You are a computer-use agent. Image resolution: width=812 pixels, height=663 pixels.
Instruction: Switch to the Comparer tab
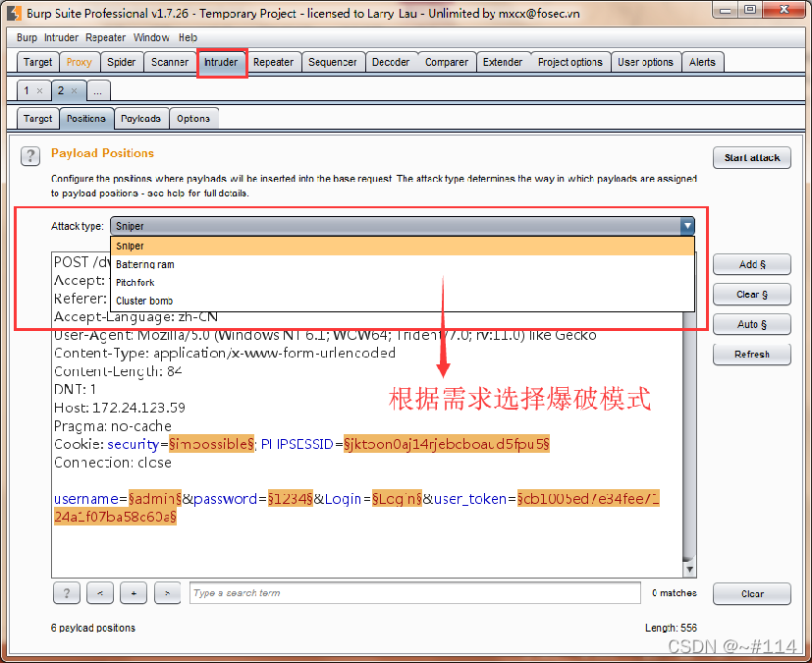click(x=447, y=62)
